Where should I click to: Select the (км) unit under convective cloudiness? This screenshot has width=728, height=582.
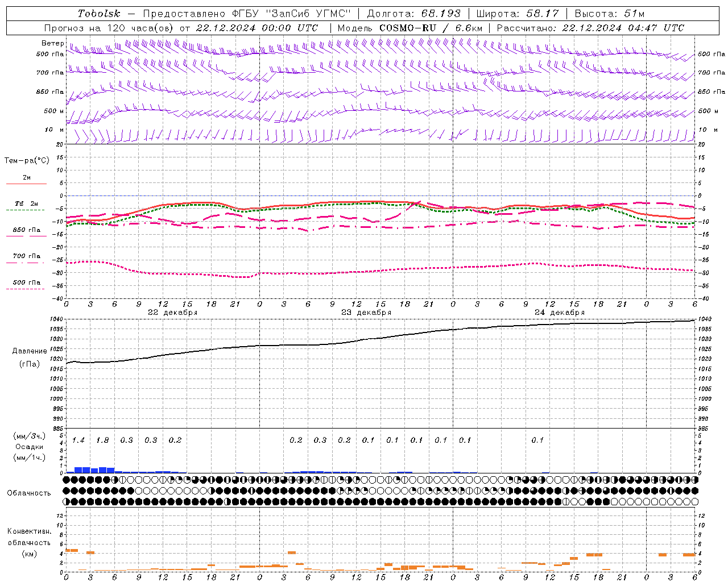click(30, 553)
